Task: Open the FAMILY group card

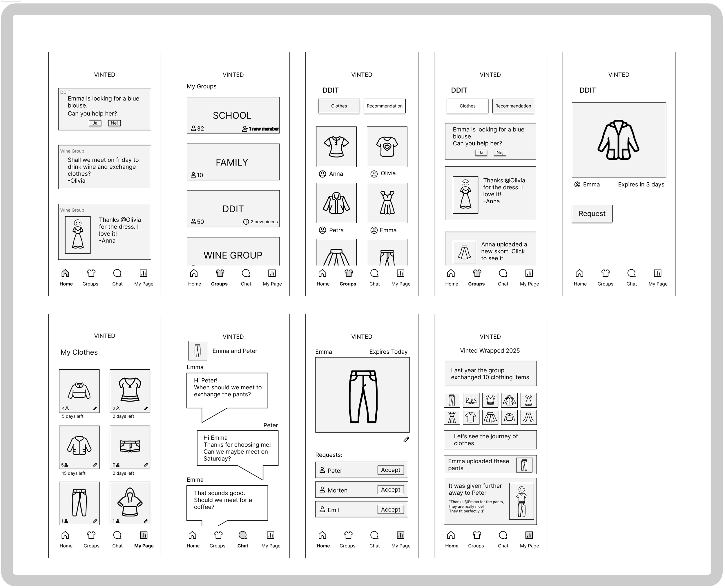Action: [x=233, y=162]
